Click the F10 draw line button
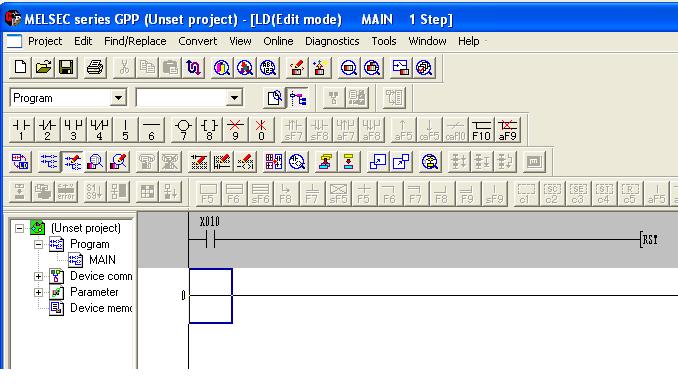Screen dimensions: 678x384 click(481, 130)
